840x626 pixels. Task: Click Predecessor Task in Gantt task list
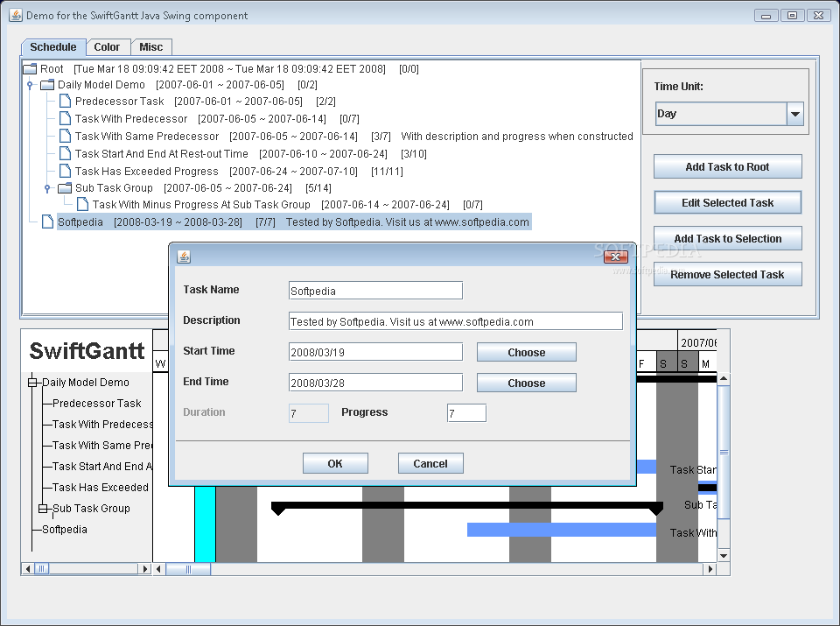96,403
